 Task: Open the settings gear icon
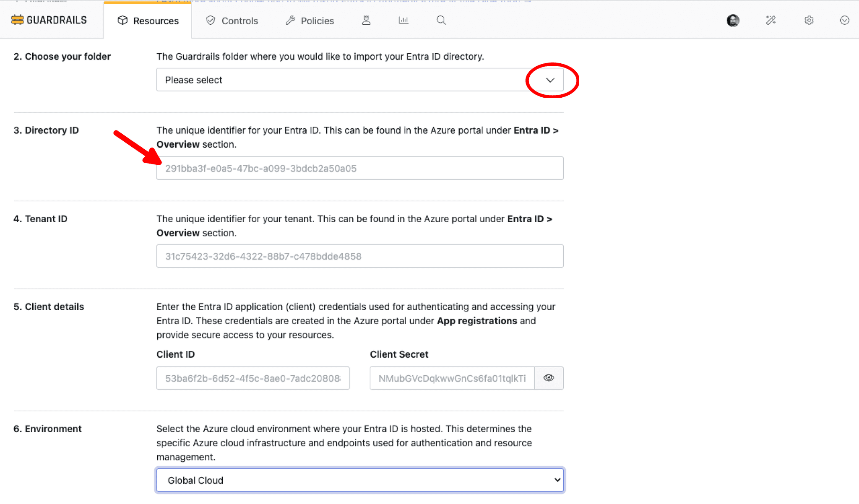point(809,20)
